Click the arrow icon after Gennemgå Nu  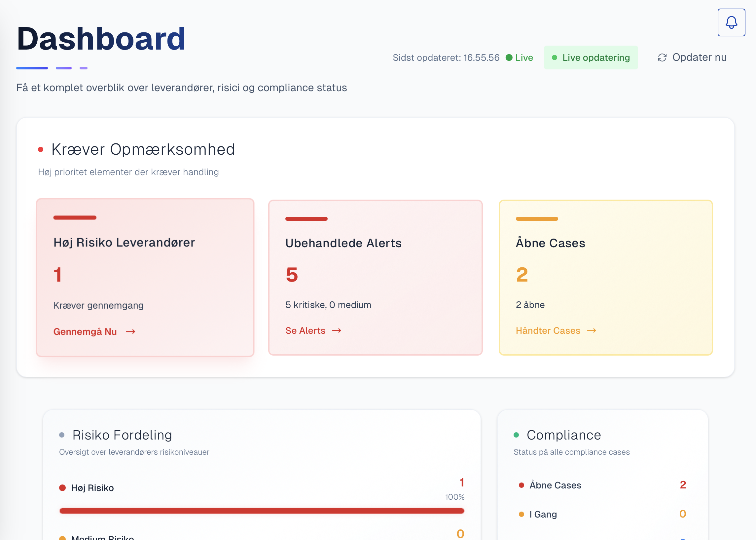tap(130, 331)
